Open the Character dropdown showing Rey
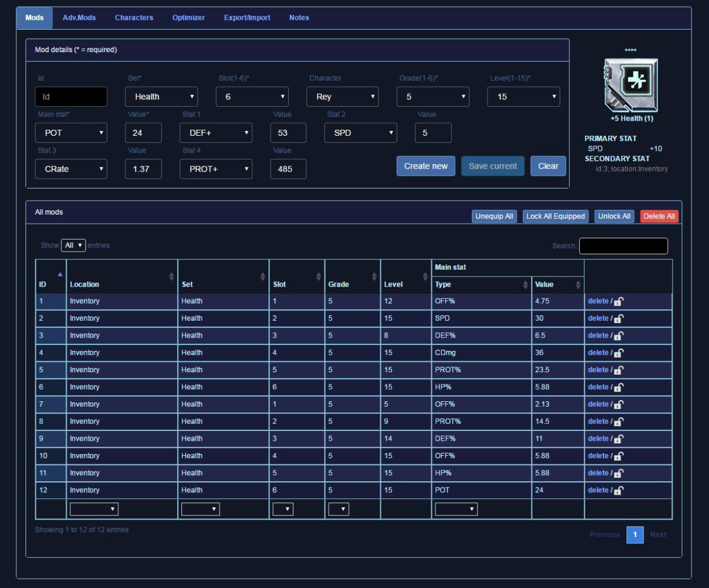 pos(343,96)
